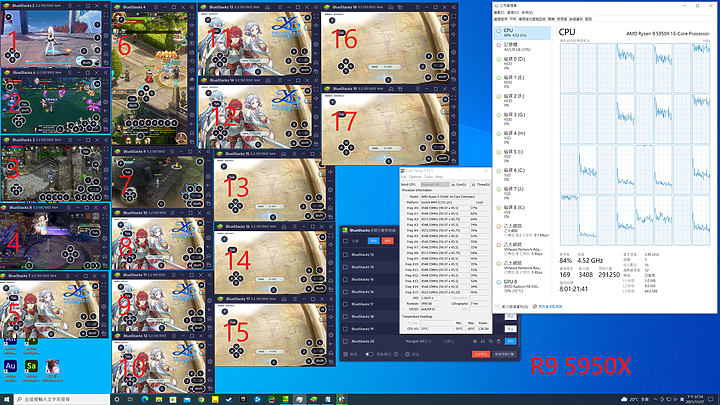Image resolution: width=720 pixels, height=405 pixels.
Task: Check the BlueStacks 17 instance checkbox
Action: 345,304
